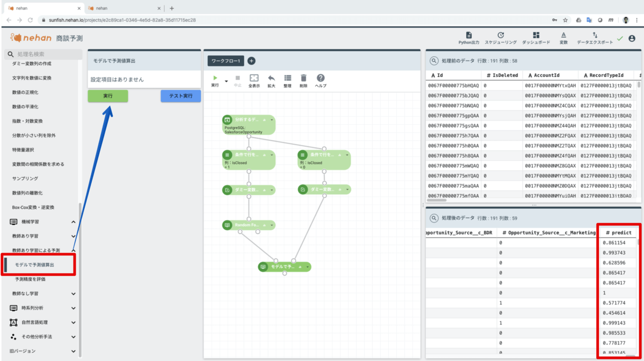Expand the 教師なし学習 section
The width and height of the screenshot is (644, 361).
pyautogui.click(x=74, y=294)
